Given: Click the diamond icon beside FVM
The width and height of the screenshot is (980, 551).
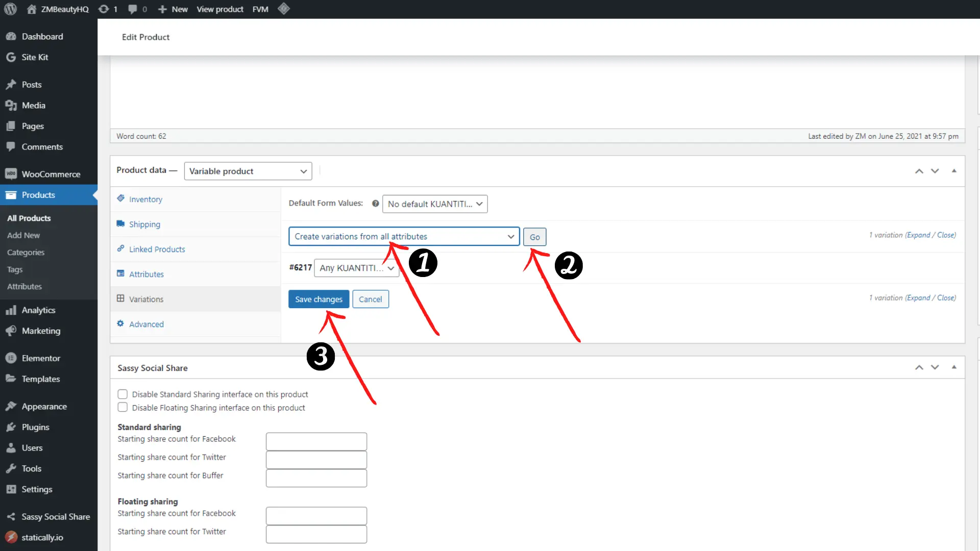Looking at the screenshot, I should tap(284, 9).
